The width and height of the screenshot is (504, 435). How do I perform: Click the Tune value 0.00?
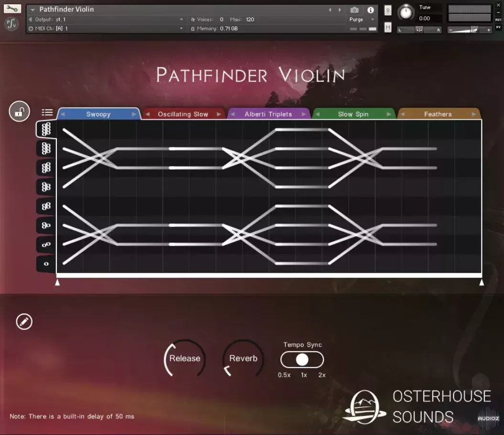click(425, 19)
